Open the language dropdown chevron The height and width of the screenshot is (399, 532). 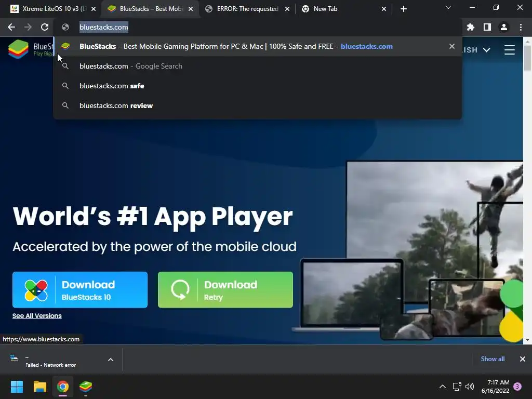coord(486,50)
